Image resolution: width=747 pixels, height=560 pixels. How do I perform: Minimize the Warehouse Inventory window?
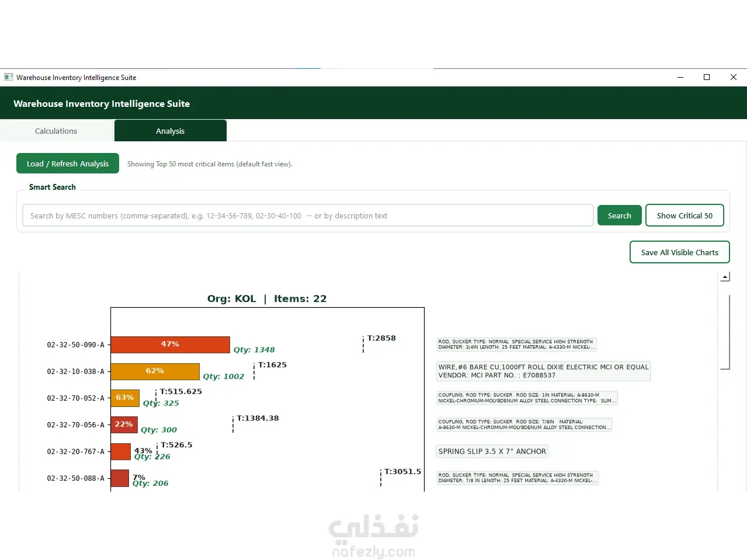coord(680,77)
